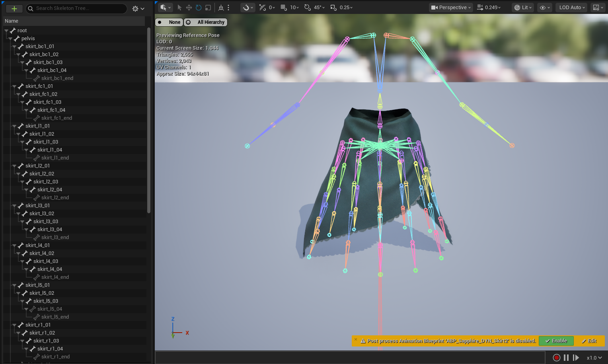Click Edit on the animation blueprint warning
608x364 pixels.
[x=589, y=341]
